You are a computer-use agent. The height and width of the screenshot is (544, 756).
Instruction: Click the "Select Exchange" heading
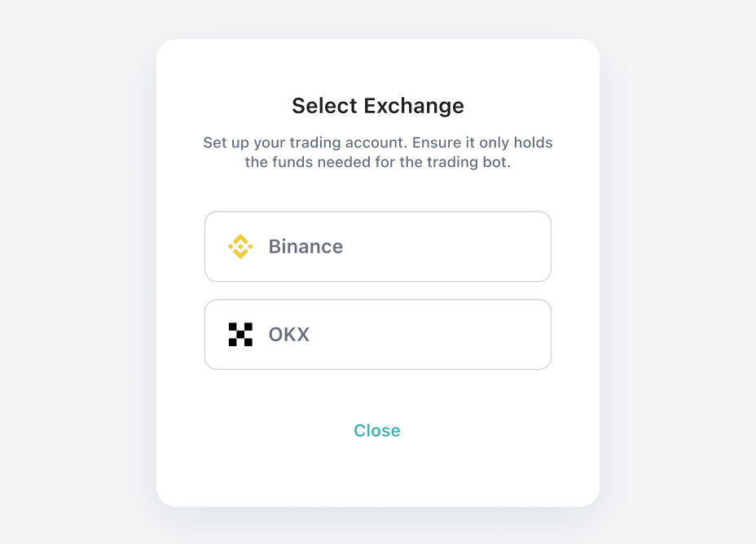pyautogui.click(x=378, y=106)
